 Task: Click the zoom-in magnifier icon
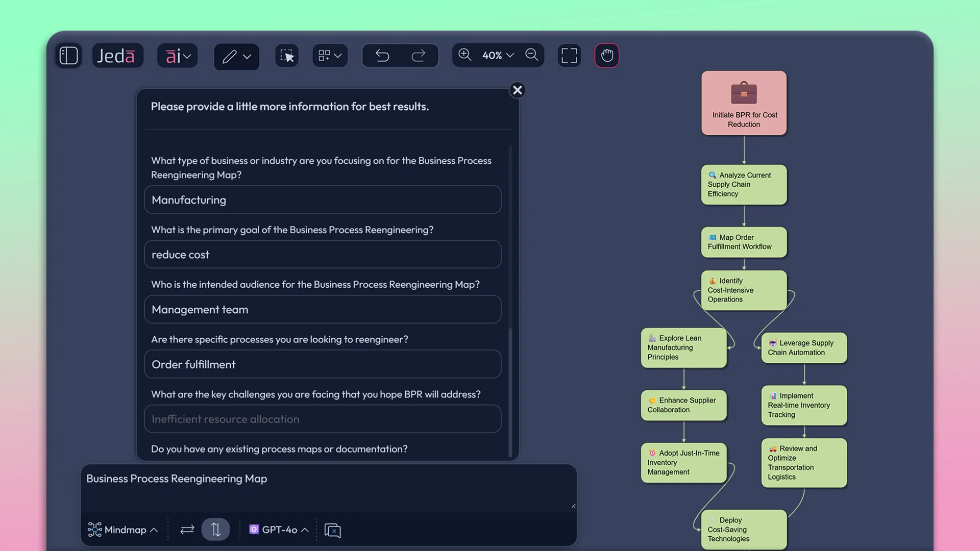465,55
